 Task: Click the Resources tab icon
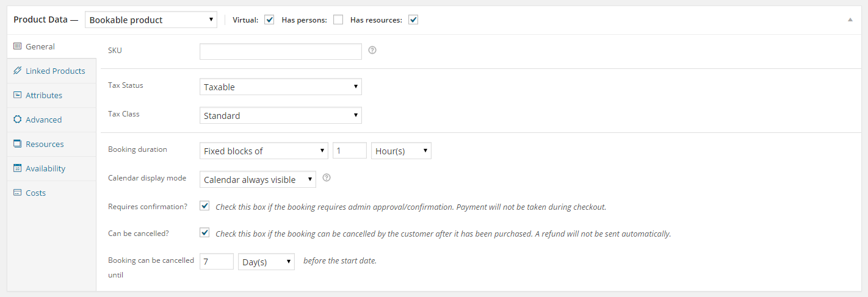17,144
